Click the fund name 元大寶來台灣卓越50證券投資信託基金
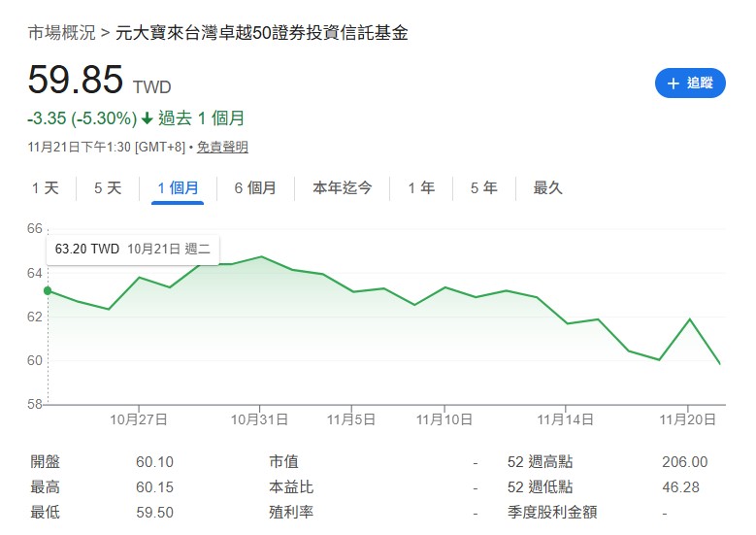The height and width of the screenshot is (535, 756). click(x=262, y=33)
